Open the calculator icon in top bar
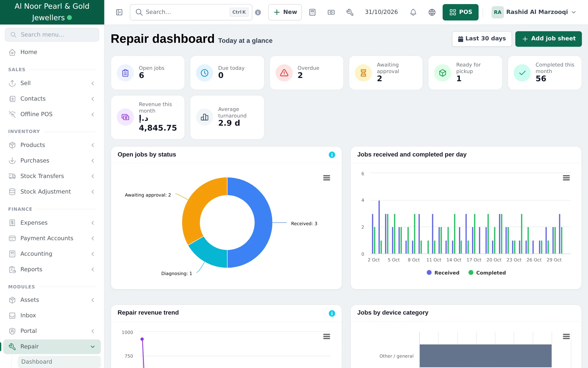Image resolution: width=588 pixels, height=368 pixels. (312, 12)
